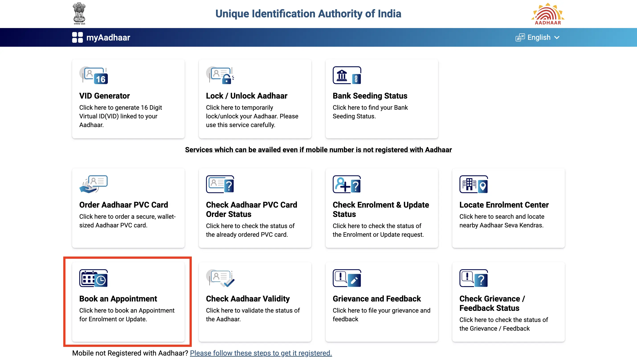Open the Locate Enrolment Center heading
The image size is (637, 364).
(x=504, y=205)
